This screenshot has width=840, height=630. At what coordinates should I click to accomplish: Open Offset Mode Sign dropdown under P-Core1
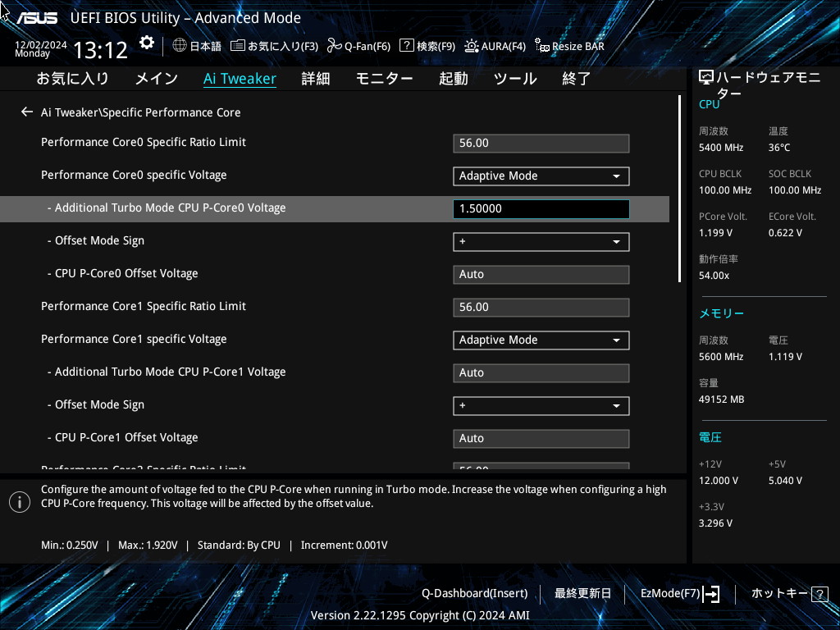click(x=541, y=405)
